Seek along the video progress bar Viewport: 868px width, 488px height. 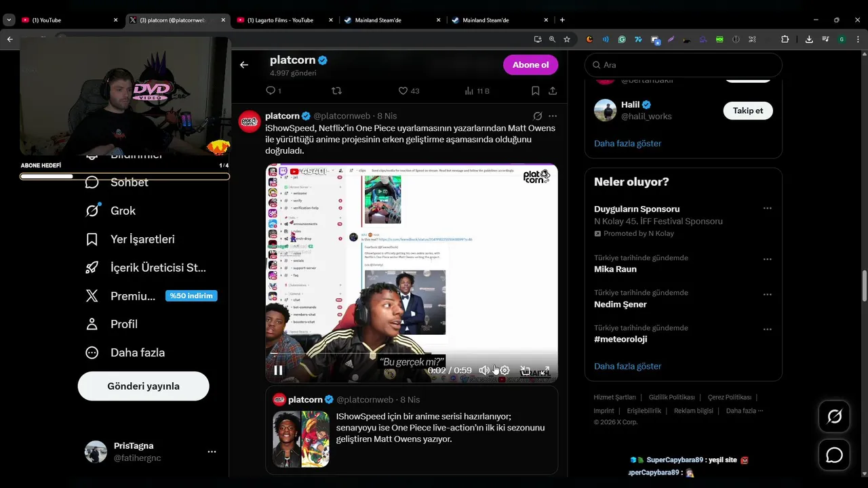[x=412, y=354]
